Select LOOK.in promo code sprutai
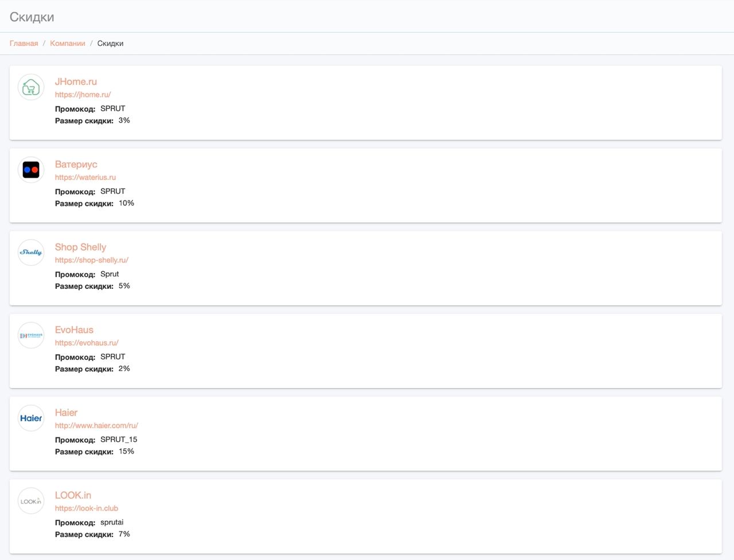734x560 pixels. point(112,522)
